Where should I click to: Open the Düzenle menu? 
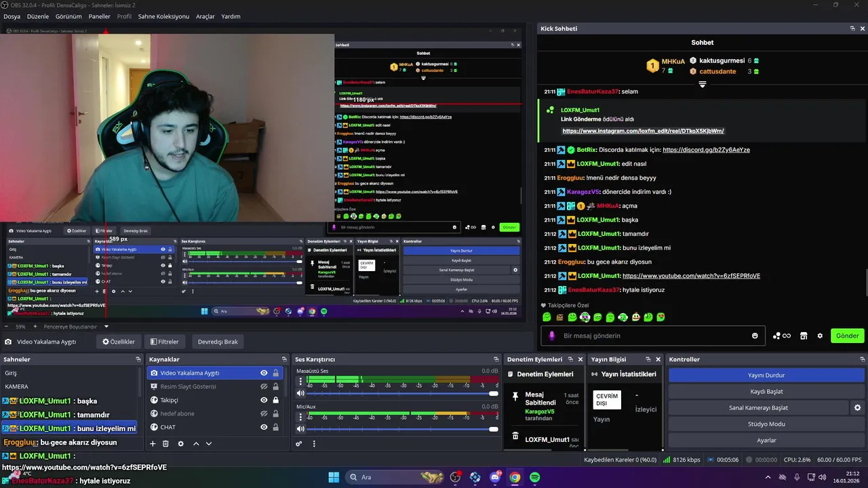pos(38,16)
